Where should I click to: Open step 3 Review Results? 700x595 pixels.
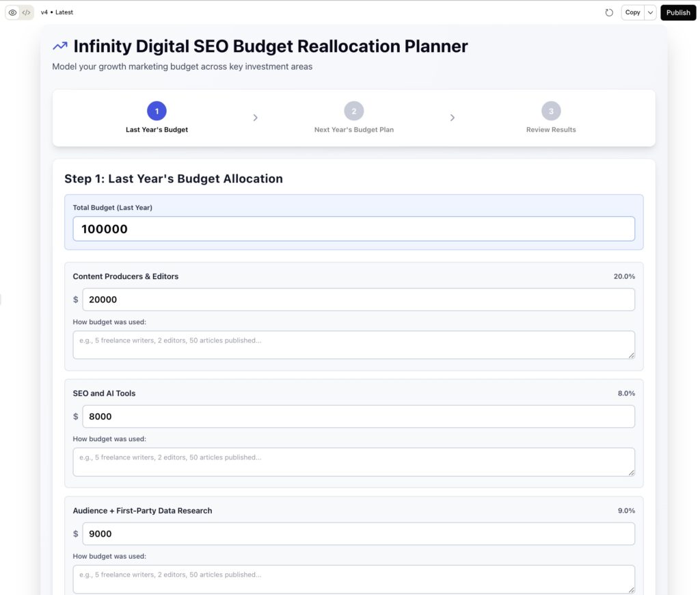click(x=551, y=118)
